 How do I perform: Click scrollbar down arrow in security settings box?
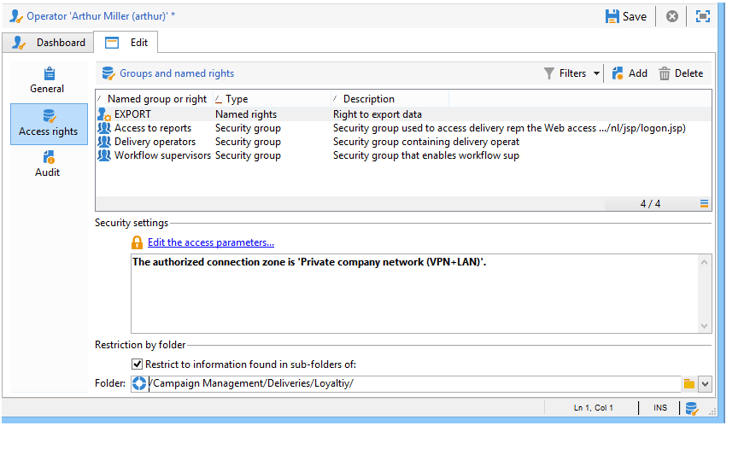[x=704, y=326]
